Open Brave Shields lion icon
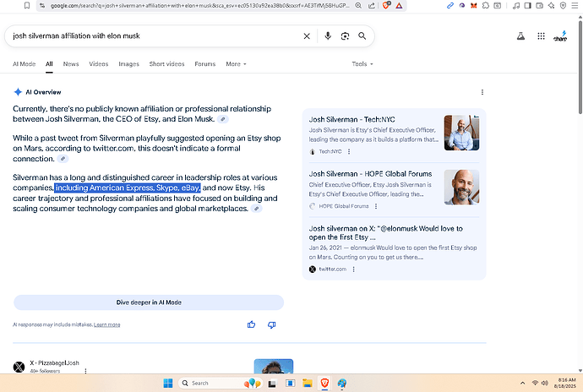The width and height of the screenshot is (583, 392). tap(386, 5)
